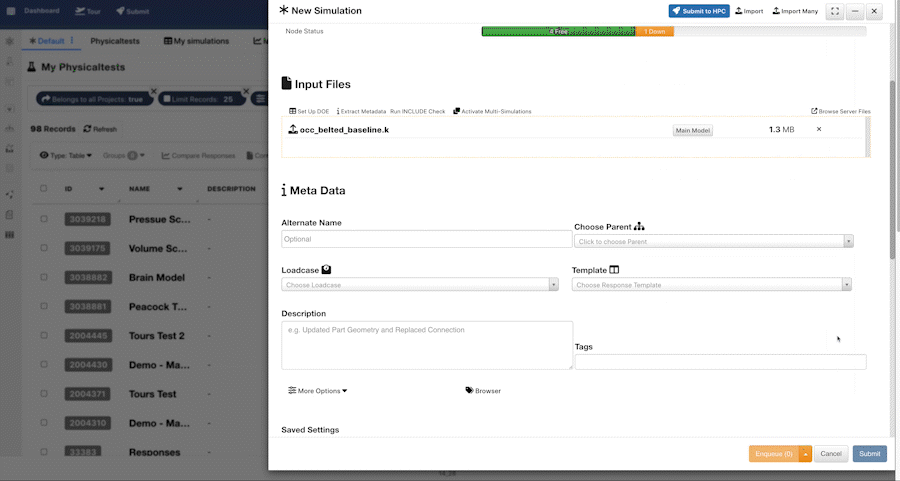Open the Groups dropdown

123,156
